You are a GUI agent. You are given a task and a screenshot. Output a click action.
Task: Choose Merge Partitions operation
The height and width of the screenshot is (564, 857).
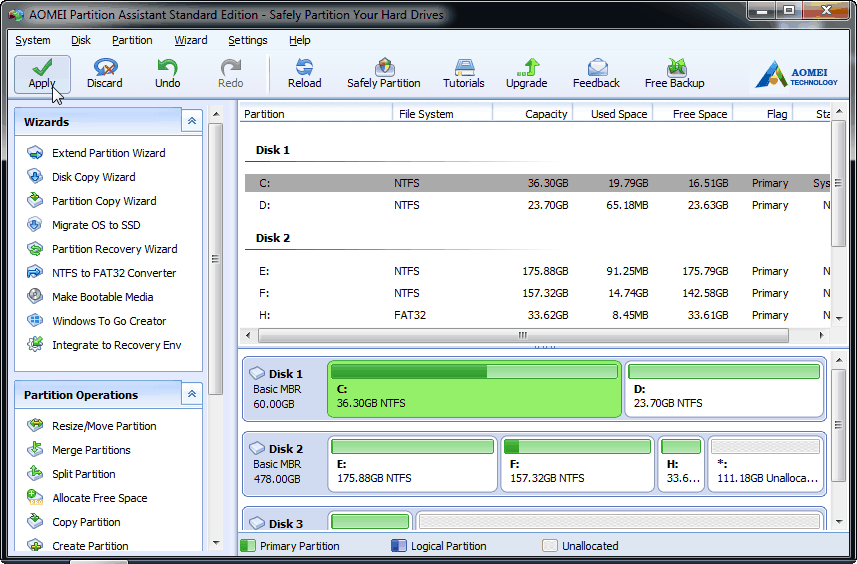pos(79,450)
